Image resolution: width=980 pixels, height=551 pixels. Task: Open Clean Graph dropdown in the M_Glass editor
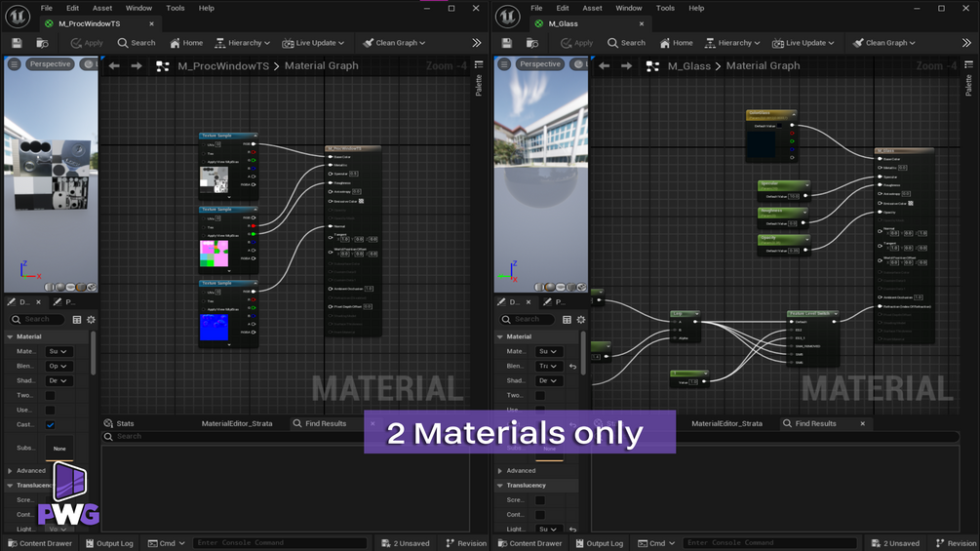pos(883,43)
